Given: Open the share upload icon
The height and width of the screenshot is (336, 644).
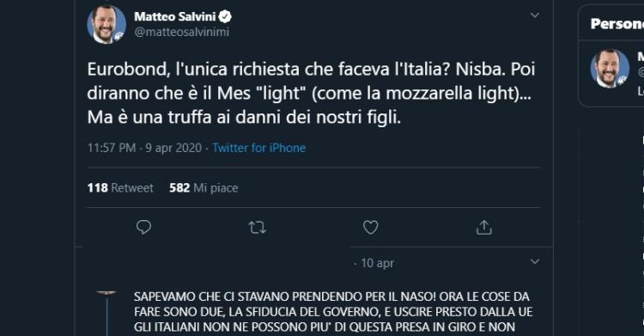Looking at the screenshot, I should [x=483, y=227].
